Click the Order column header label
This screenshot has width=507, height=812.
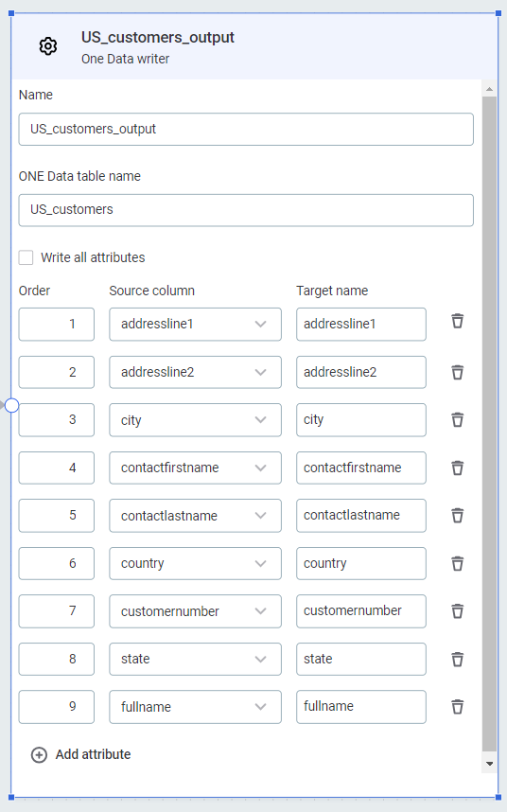(x=34, y=291)
